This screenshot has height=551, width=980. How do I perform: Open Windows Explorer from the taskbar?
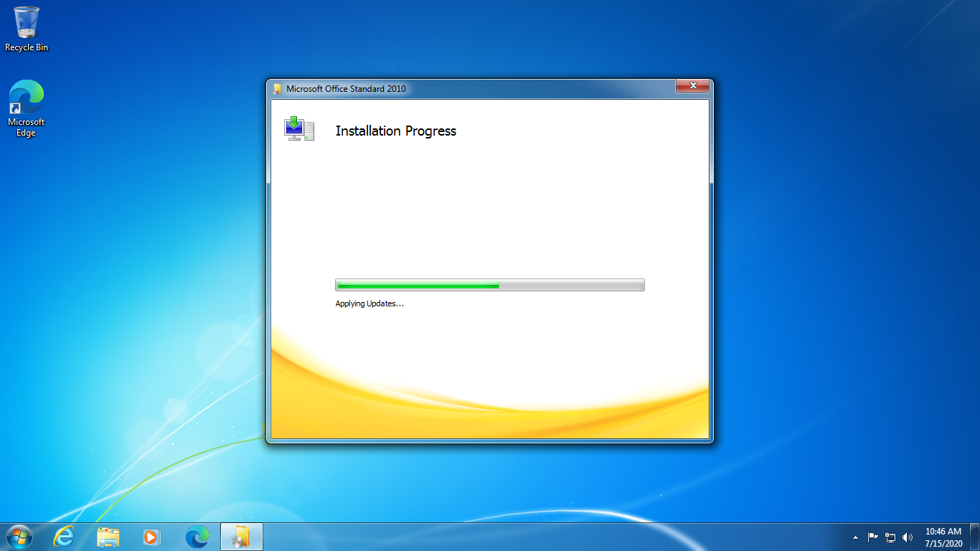[x=108, y=537]
